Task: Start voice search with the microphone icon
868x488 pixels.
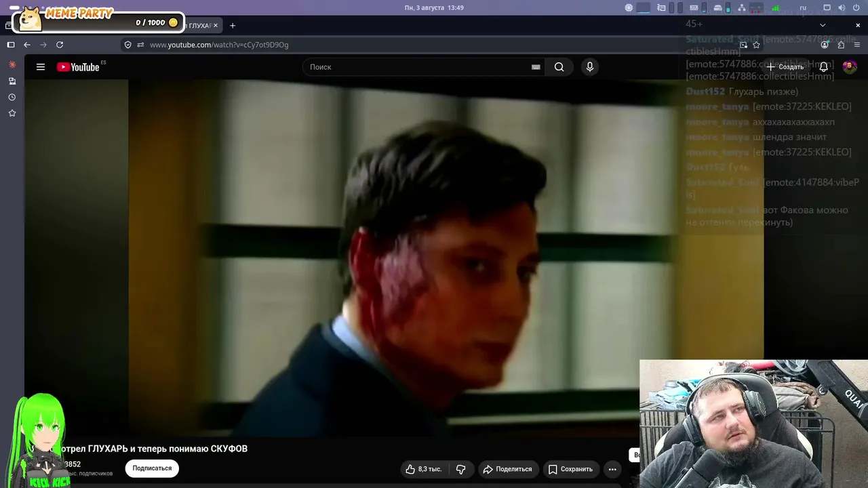Action: pos(589,67)
